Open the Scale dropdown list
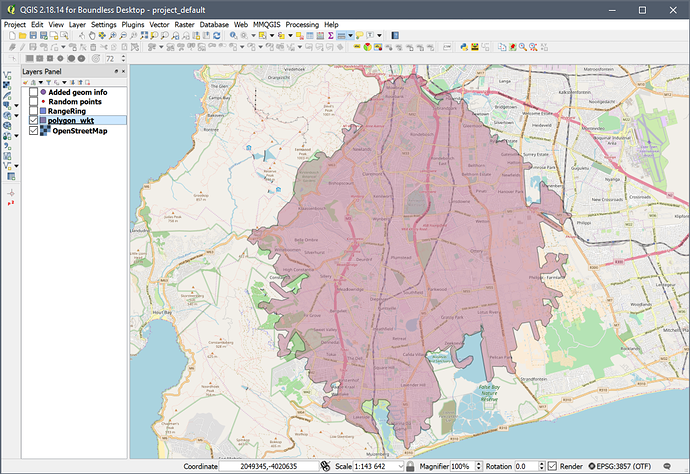 tap(400, 466)
